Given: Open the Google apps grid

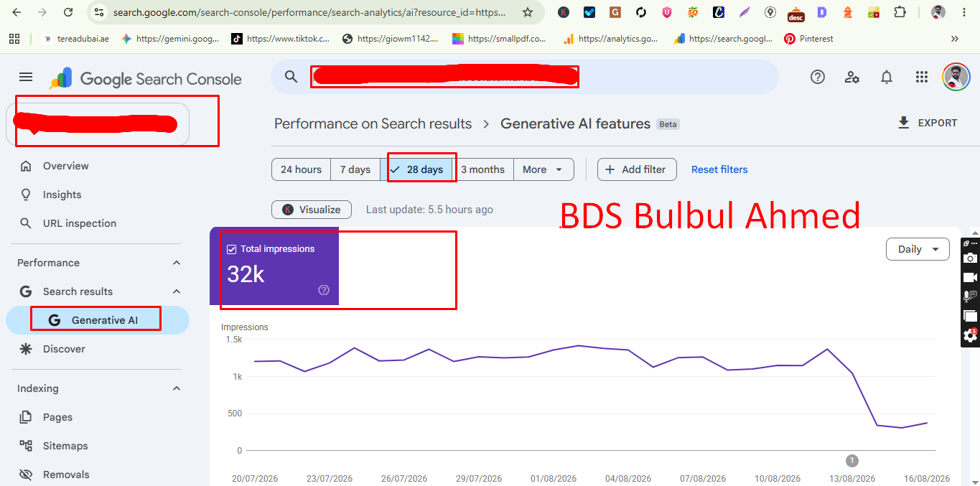Looking at the screenshot, I should [922, 77].
